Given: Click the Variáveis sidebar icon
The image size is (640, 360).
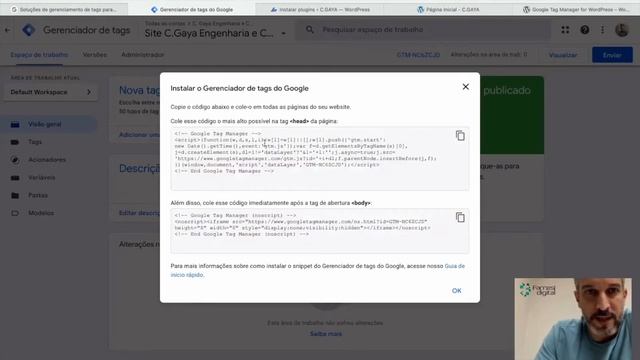Looking at the screenshot, I should pos(15,178).
